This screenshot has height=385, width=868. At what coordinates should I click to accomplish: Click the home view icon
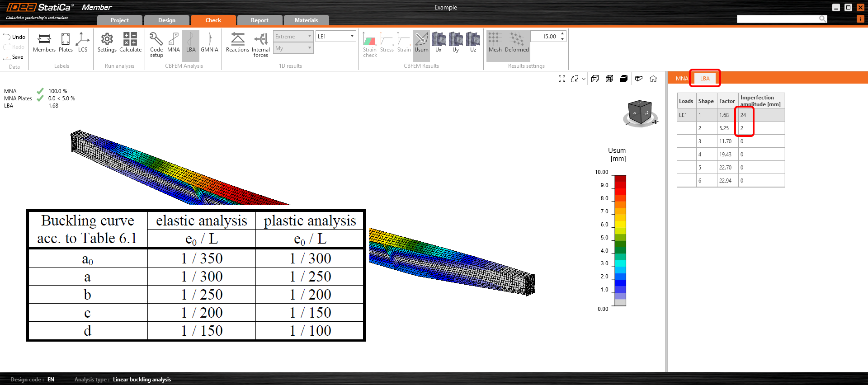(653, 79)
